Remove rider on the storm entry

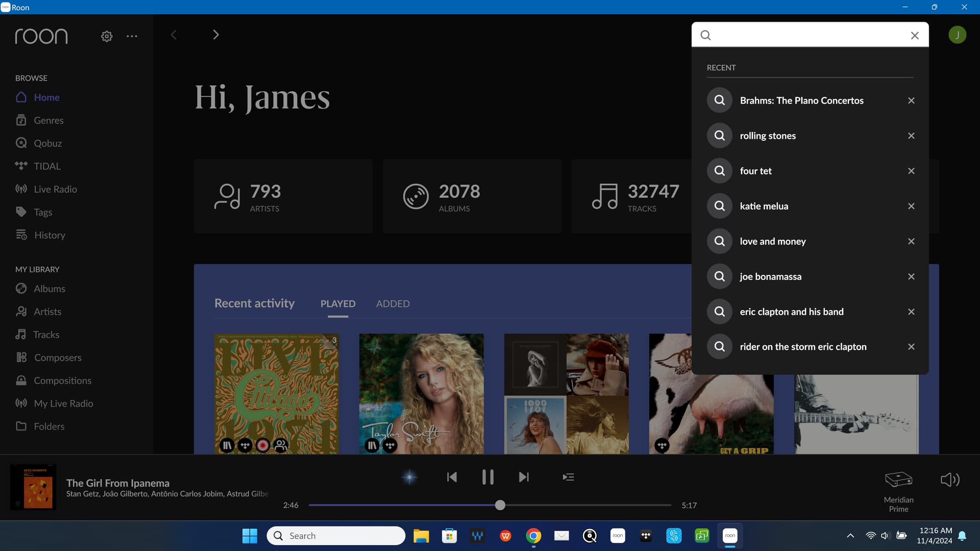coord(911,346)
